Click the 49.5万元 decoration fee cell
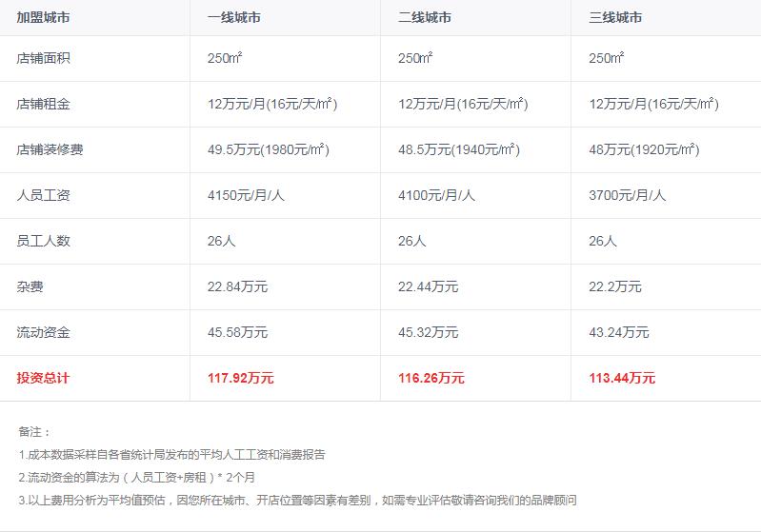Viewport: 761px width, 532px height. tap(269, 149)
